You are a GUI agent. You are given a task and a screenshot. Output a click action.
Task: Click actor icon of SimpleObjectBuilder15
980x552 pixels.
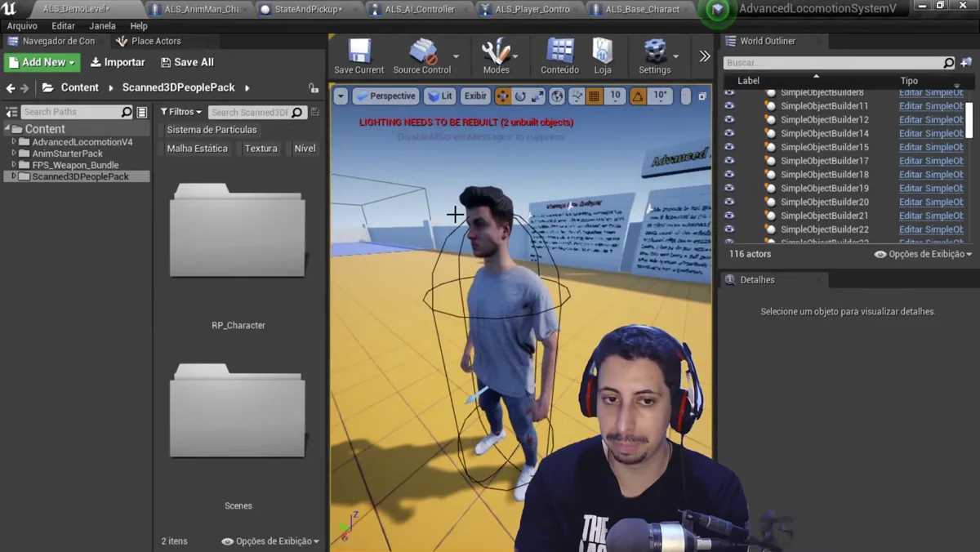point(770,147)
